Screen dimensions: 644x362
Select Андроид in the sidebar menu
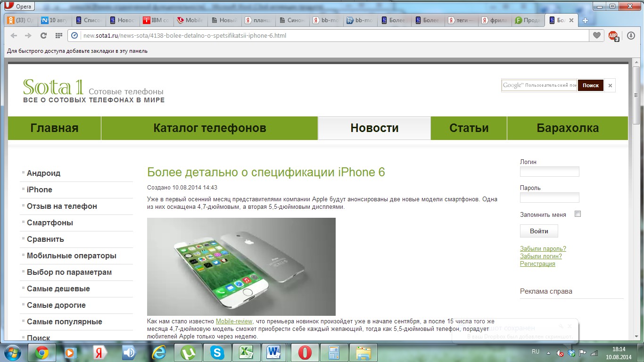(x=43, y=173)
